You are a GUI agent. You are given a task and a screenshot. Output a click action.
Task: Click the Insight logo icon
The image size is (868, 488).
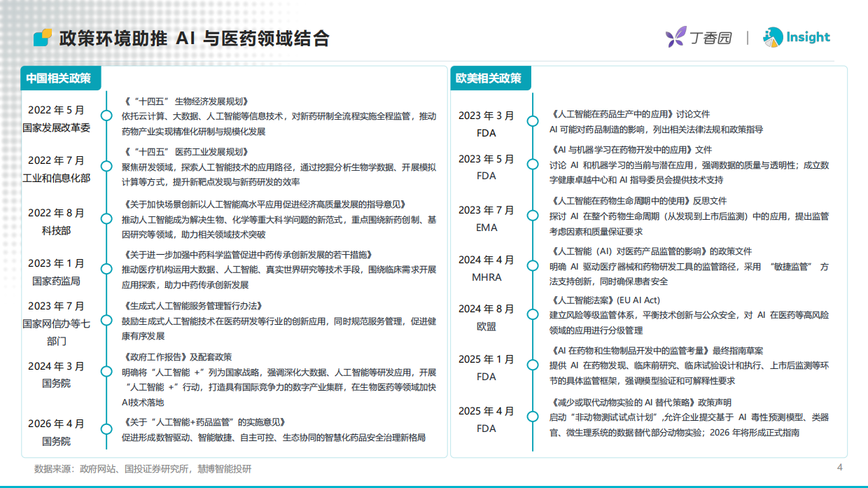click(x=773, y=37)
